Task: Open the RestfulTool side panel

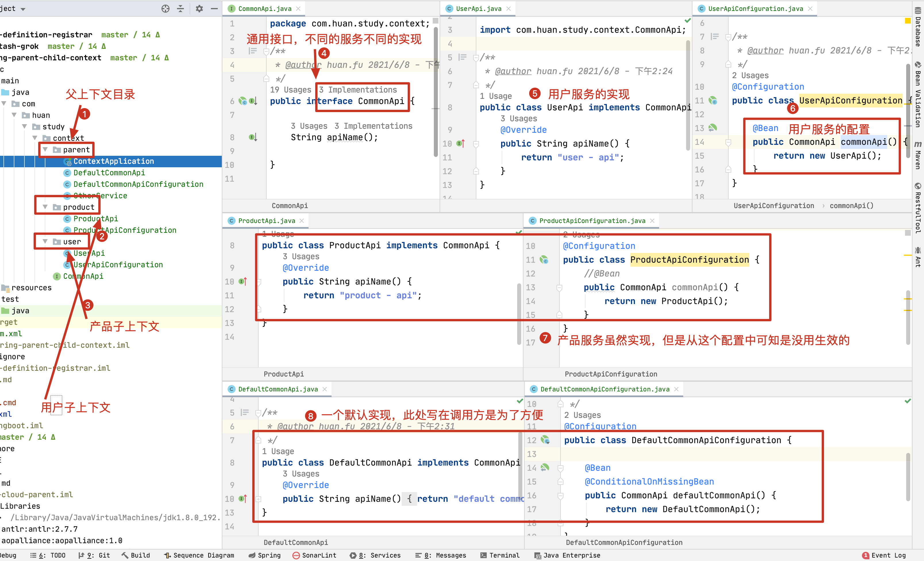Action: point(918,208)
